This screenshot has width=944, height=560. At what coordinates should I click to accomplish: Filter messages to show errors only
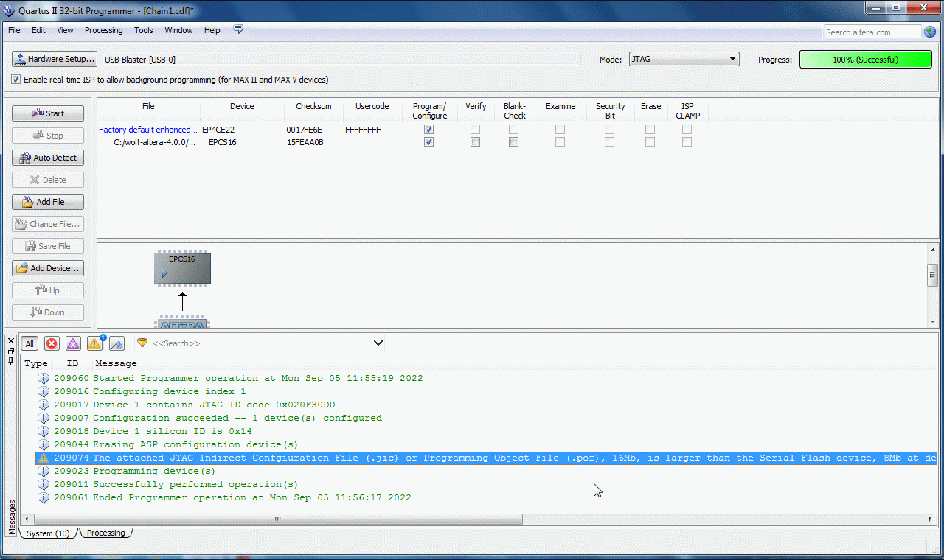point(52,343)
